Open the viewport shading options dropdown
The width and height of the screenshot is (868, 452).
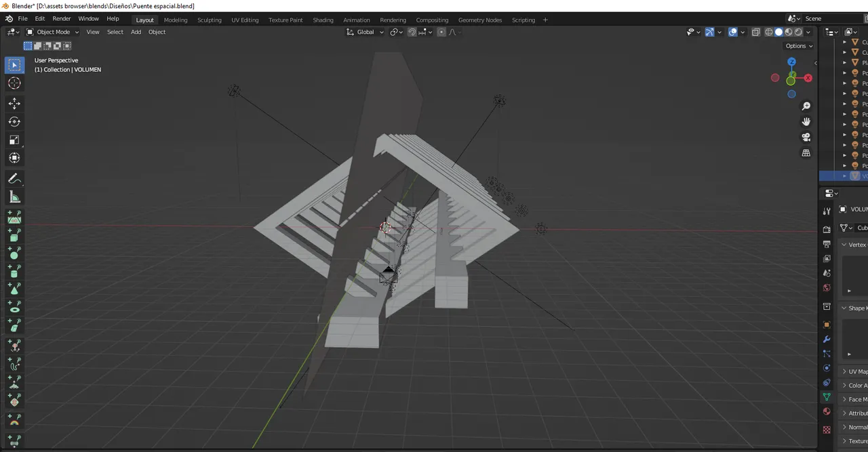click(808, 32)
